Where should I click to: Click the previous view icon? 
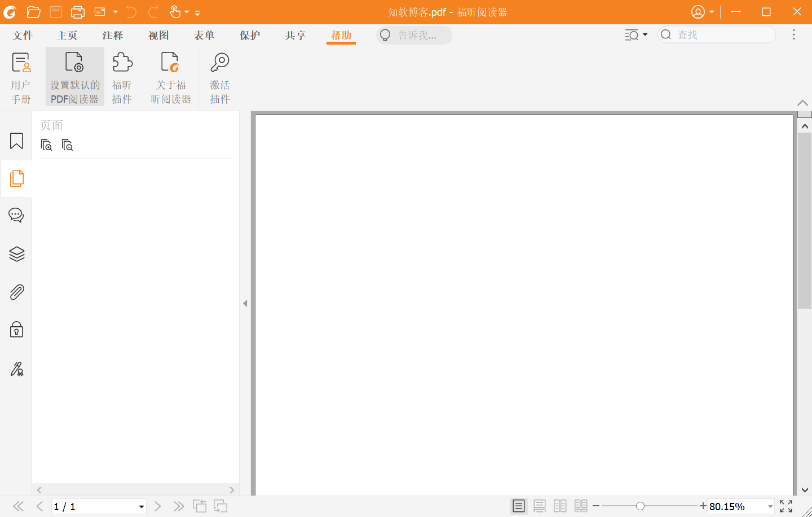coord(200,506)
